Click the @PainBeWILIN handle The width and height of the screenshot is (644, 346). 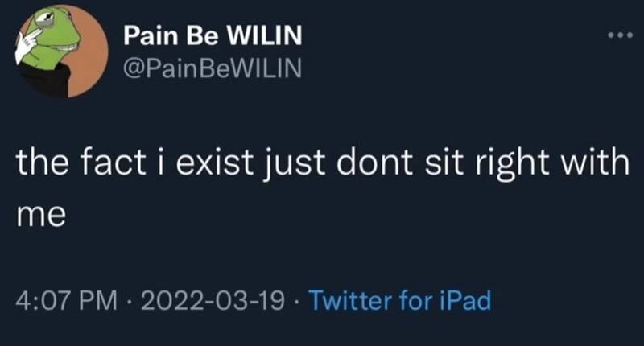[213, 71]
